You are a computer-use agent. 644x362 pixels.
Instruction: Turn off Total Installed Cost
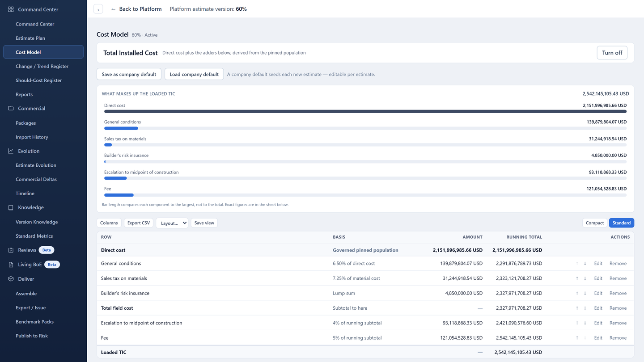point(612,53)
